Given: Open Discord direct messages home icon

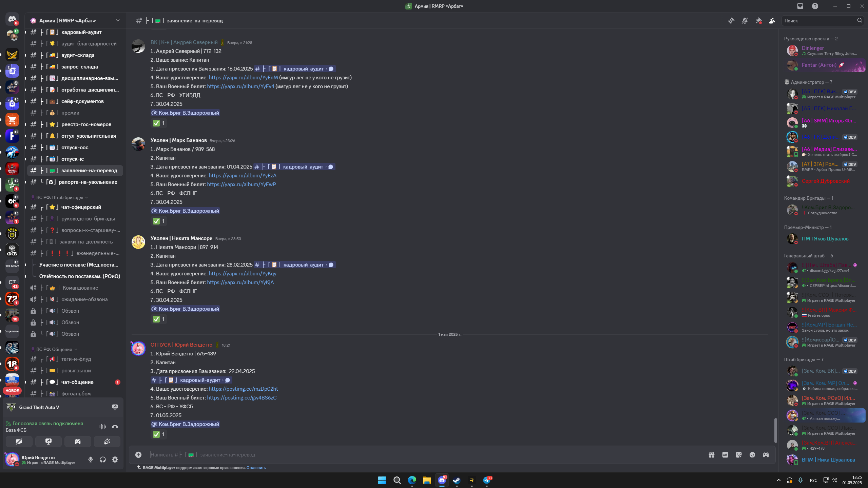Looking at the screenshot, I should pos(12,19).
